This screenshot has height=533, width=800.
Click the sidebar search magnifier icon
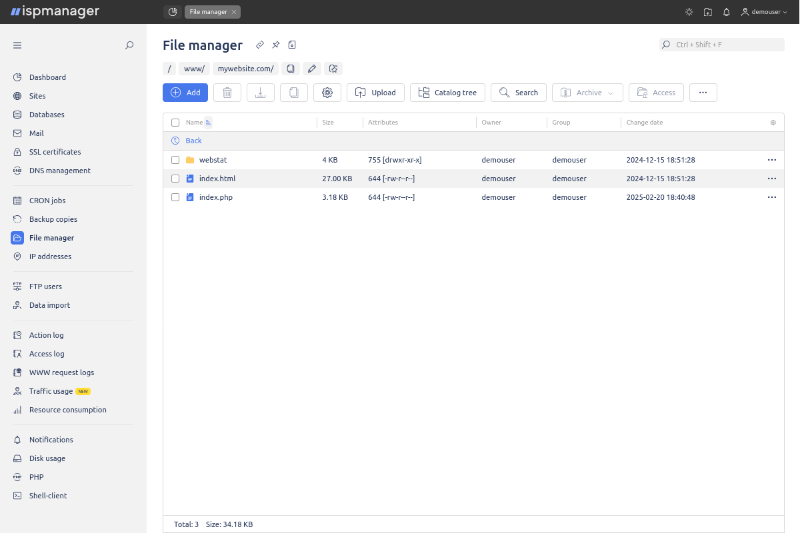click(129, 45)
